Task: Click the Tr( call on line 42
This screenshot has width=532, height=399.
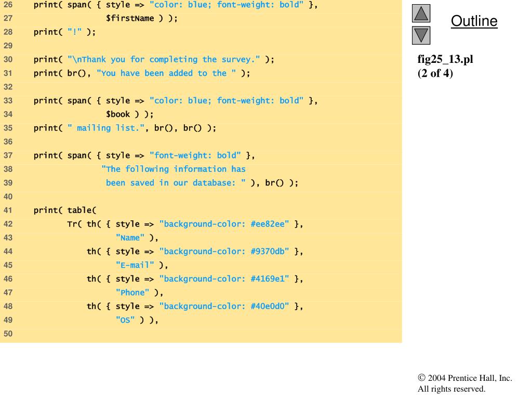Action: pyautogui.click(x=74, y=224)
